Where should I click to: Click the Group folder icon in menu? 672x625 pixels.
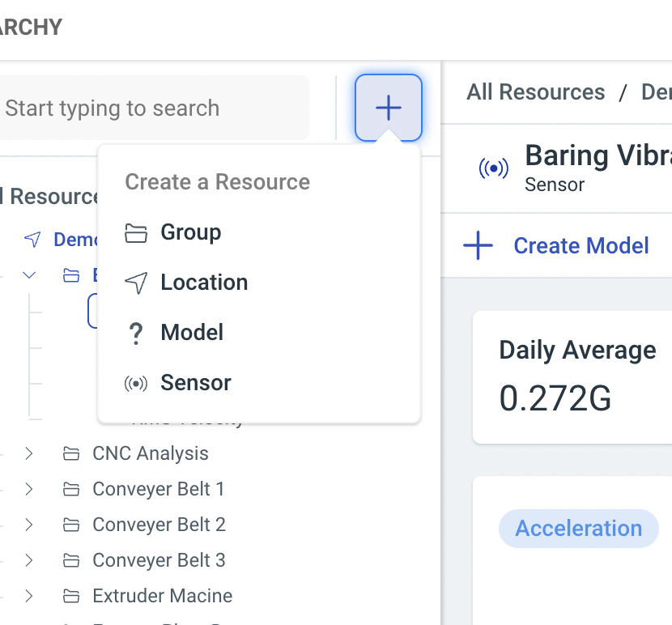pyautogui.click(x=136, y=233)
